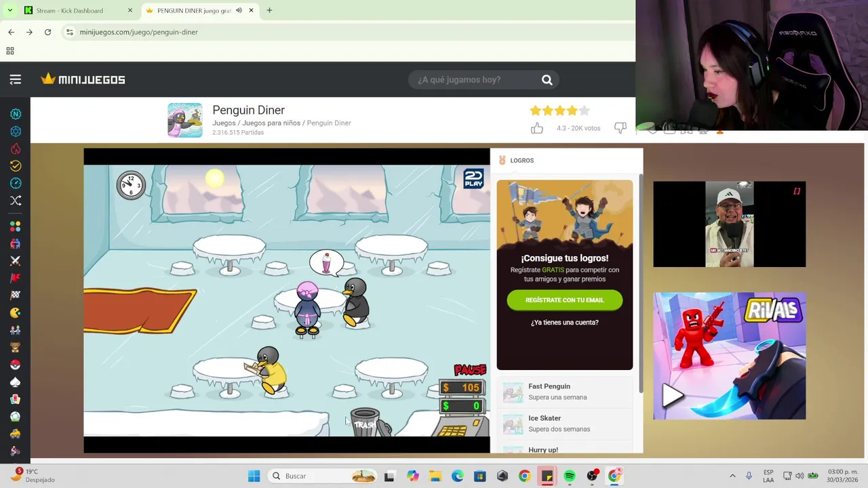Open the Minijuegos hamburger menu
The height and width of the screenshot is (488, 868).
15,79
